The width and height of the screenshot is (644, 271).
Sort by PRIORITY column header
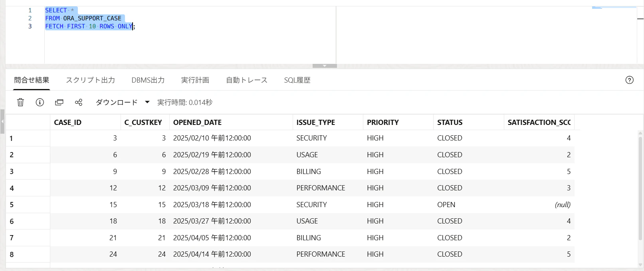(x=398, y=123)
